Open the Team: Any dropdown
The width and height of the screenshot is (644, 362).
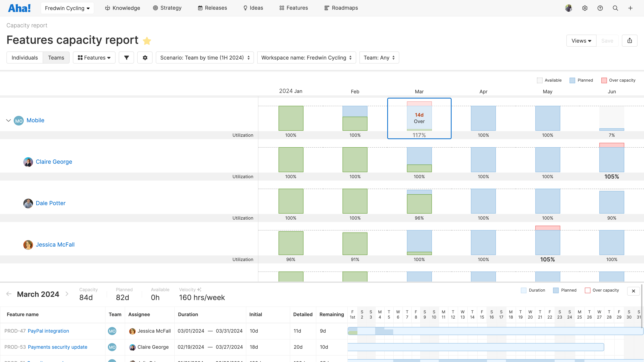pyautogui.click(x=379, y=58)
